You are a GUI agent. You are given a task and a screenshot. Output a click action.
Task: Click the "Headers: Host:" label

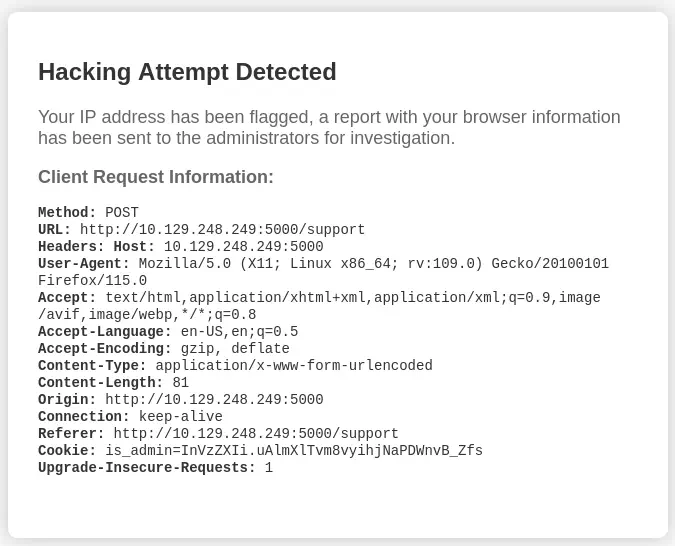coord(97,247)
